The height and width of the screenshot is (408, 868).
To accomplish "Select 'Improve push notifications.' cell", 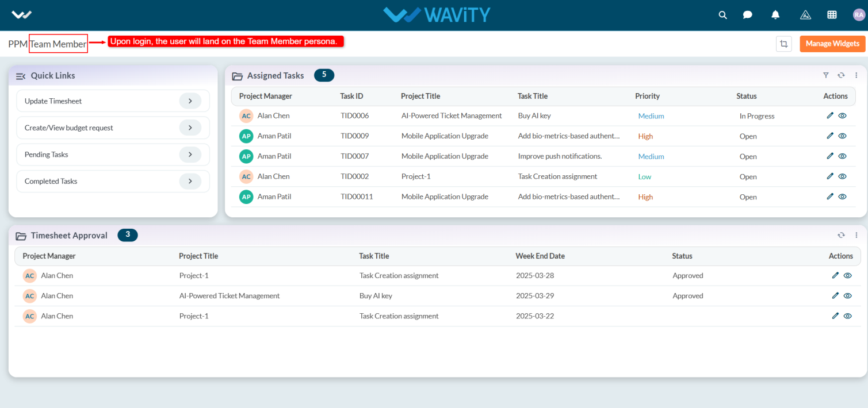I will coord(560,156).
